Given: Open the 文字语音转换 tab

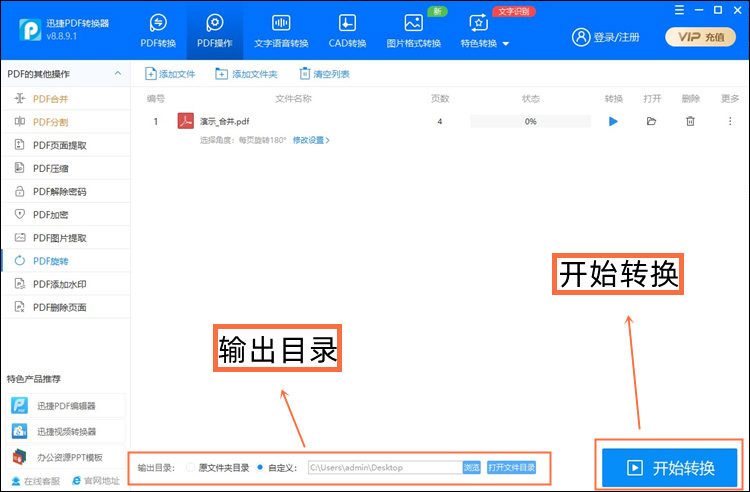Looking at the screenshot, I should [x=281, y=31].
